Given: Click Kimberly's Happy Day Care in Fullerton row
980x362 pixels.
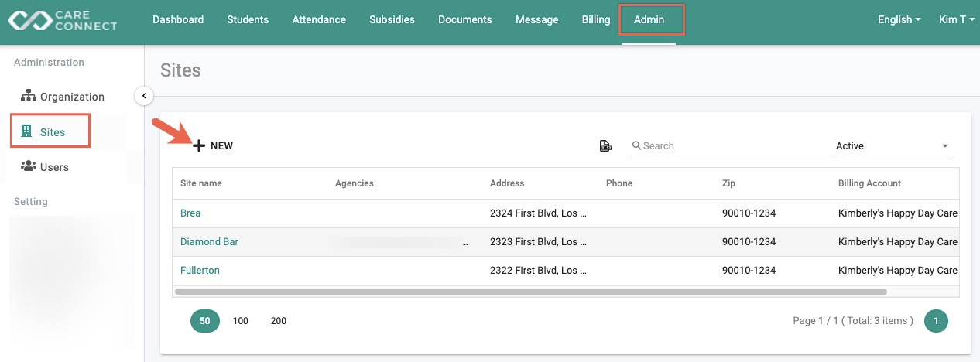Looking at the screenshot, I should tap(898, 270).
